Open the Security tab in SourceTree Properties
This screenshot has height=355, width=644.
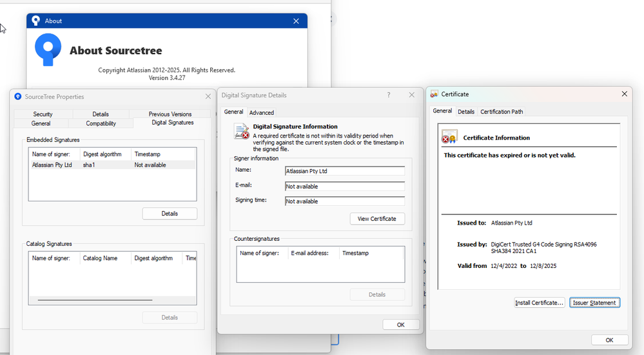[x=43, y=114]
